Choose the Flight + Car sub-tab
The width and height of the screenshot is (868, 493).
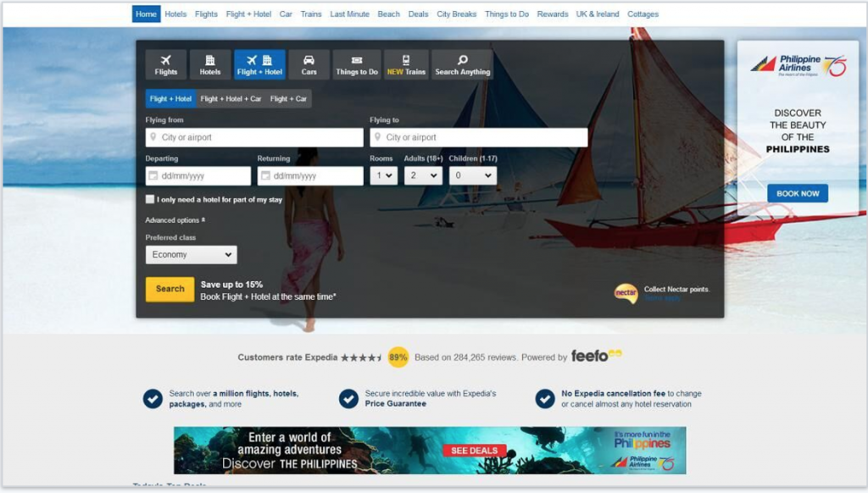point(288,98)
